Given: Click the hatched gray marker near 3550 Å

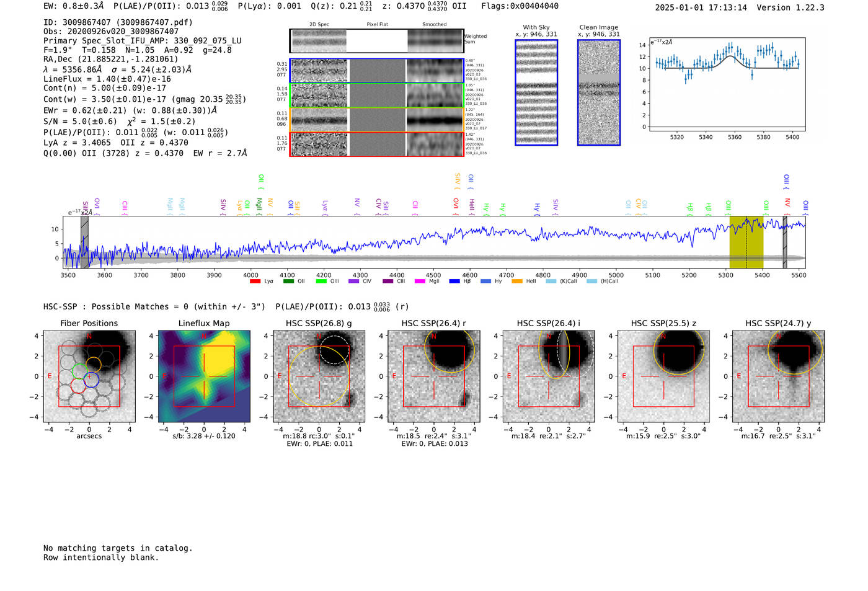Looking at the screenshot, I should (x=84, y=242).
